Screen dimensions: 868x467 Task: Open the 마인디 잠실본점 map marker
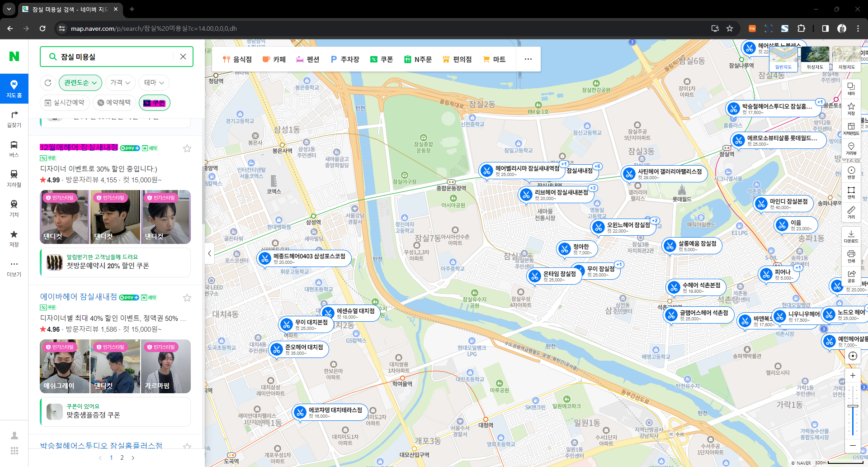(784, 204)
